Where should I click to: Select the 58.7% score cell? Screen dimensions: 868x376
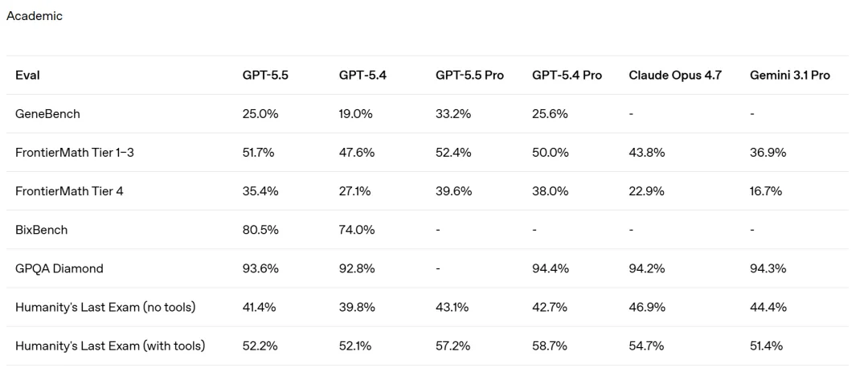550,345
